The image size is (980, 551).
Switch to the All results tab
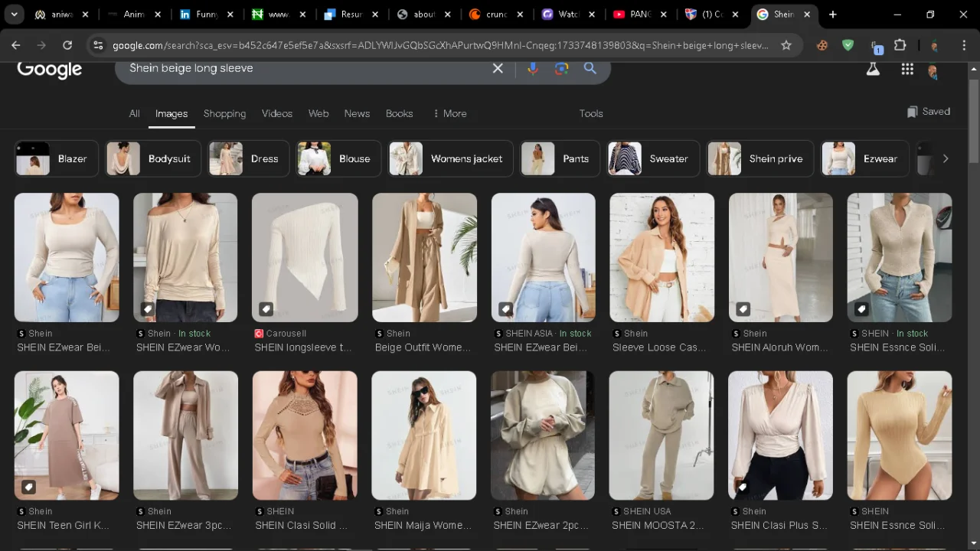[134, 113]
